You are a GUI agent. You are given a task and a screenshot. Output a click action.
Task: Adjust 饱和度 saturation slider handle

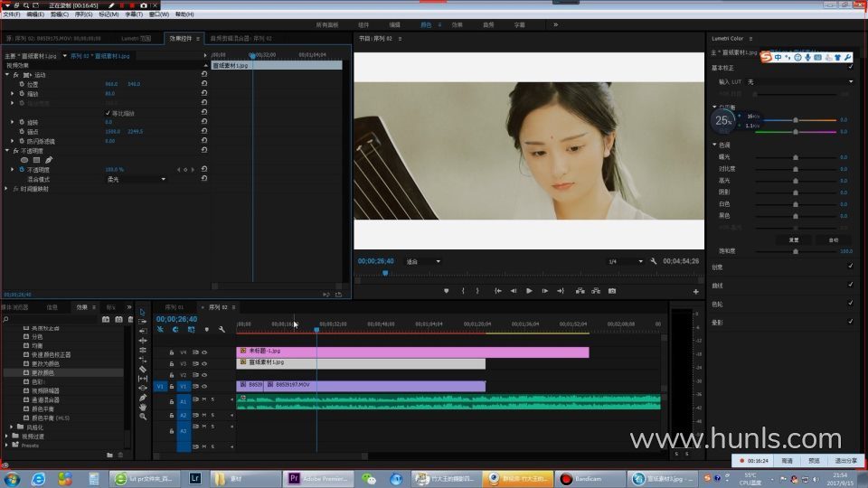click(x=796, y=251)
